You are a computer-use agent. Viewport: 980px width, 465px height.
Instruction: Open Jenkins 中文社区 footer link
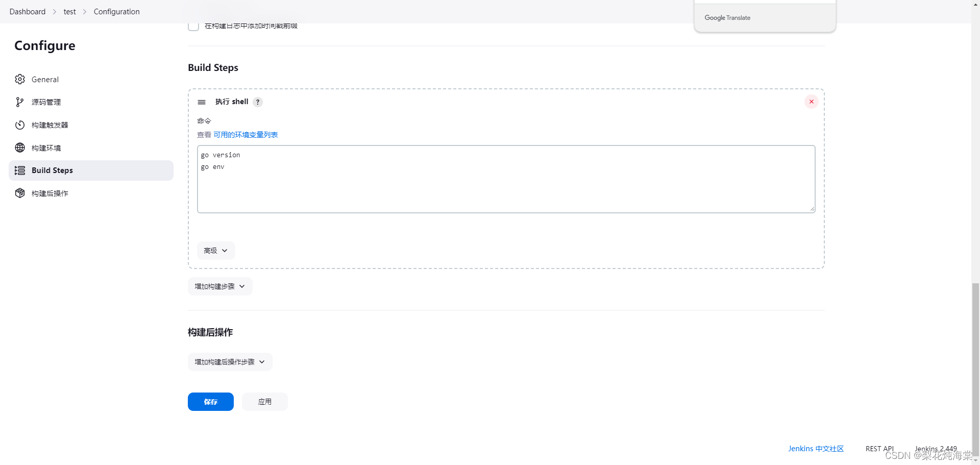point(816,449)
